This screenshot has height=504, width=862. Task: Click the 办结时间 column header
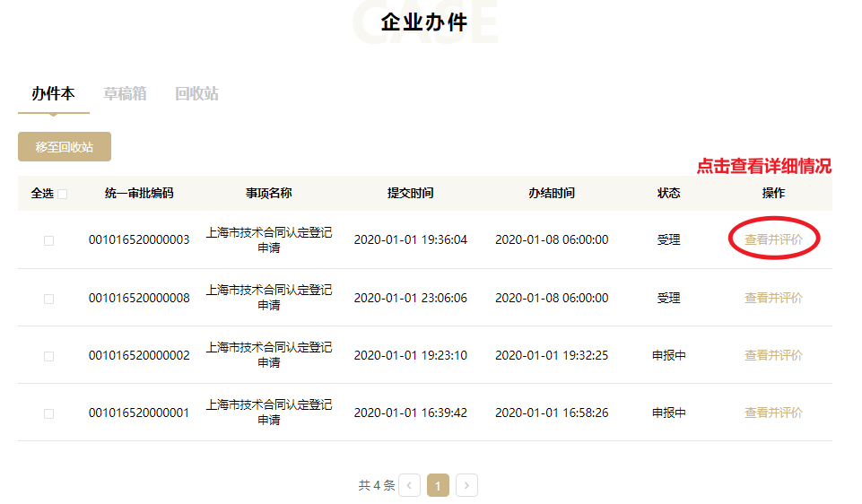point(552,193)
